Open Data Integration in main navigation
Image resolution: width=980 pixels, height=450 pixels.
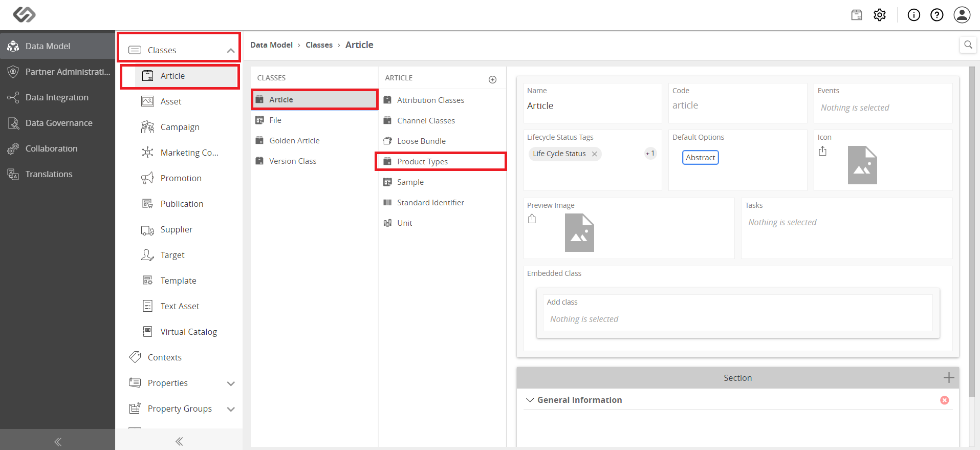(x=57, y=97)
